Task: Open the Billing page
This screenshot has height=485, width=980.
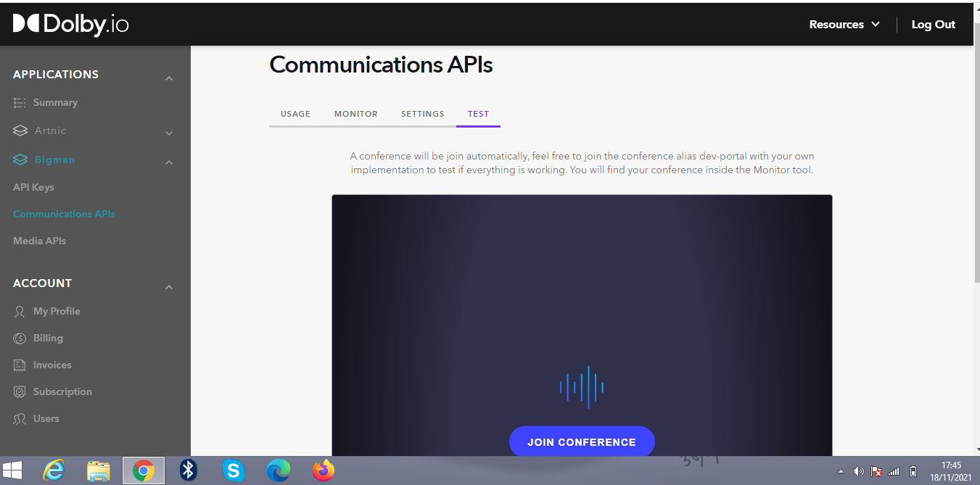Action: (48, 338)
